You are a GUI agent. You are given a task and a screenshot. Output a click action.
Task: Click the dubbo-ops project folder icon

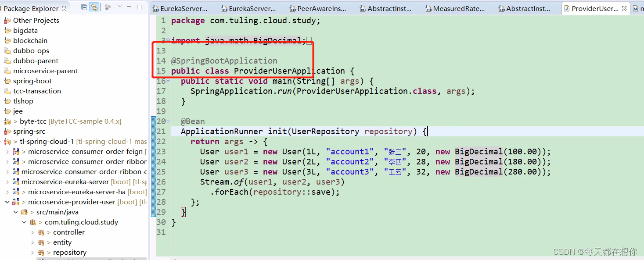(x=7, y=51)
